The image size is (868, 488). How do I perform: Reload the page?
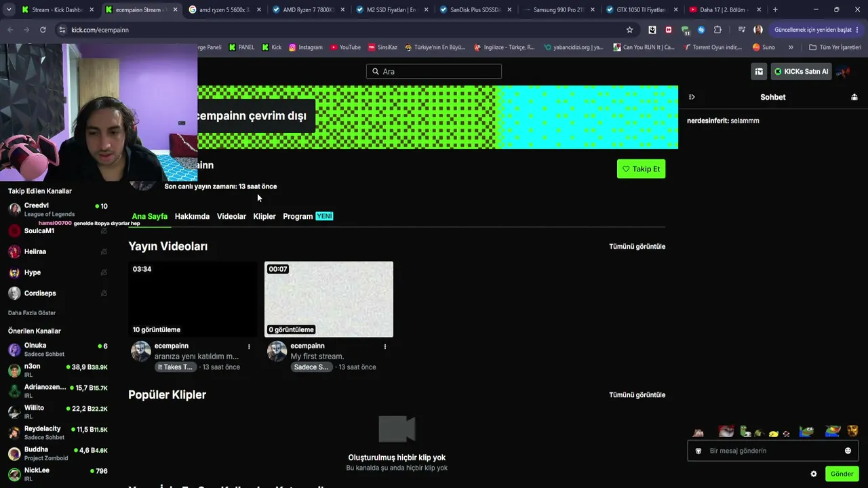pyautogui.click(x=43, y=30)
